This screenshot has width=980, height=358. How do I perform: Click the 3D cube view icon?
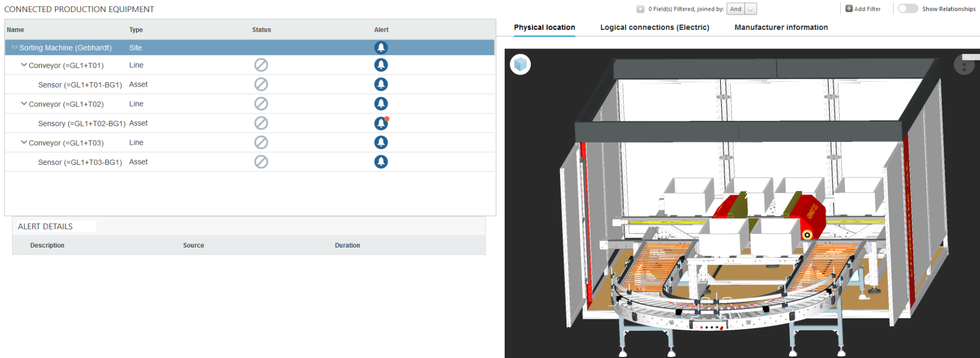pyautogui.click(x=520, y=65)
